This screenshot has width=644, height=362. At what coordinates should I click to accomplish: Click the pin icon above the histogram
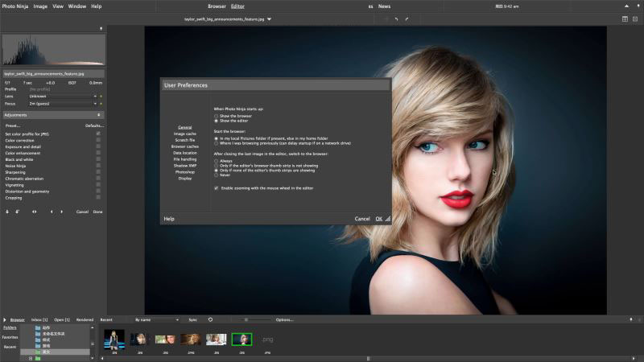tap(101, 29)
